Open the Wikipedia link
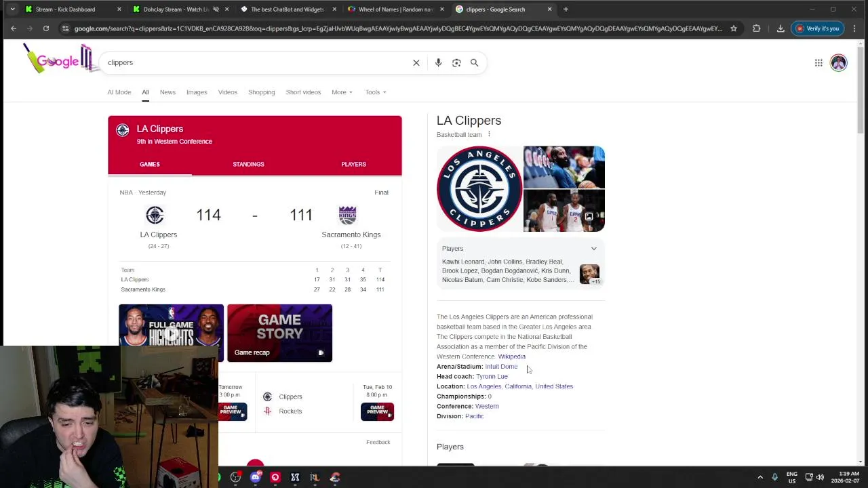Viewport: 868px width, 488px height. click(512, 357)
